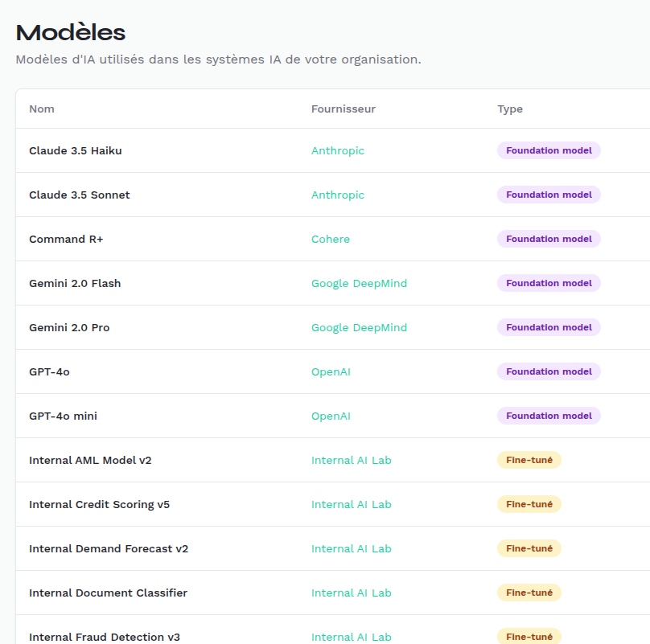Click Fine-tuné badge for Internal Credit Scoring v5
Screen dimensions: 650x644
529,504
